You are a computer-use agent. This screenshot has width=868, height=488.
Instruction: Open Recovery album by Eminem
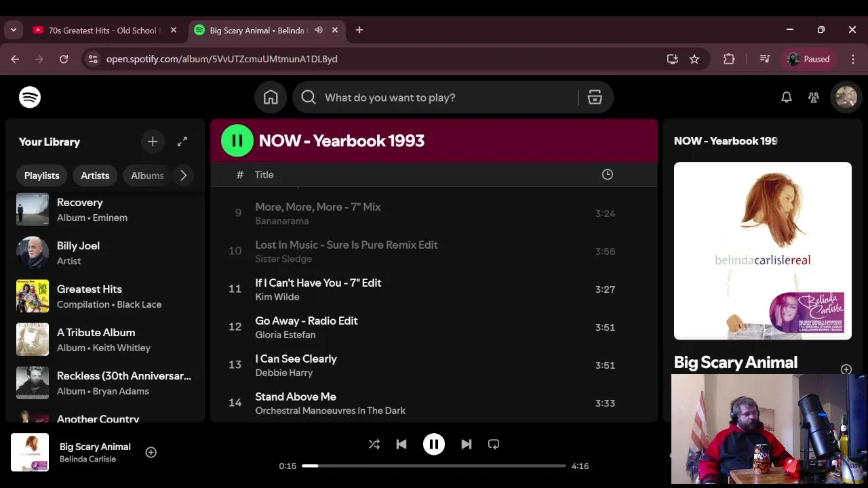[105, 209]
